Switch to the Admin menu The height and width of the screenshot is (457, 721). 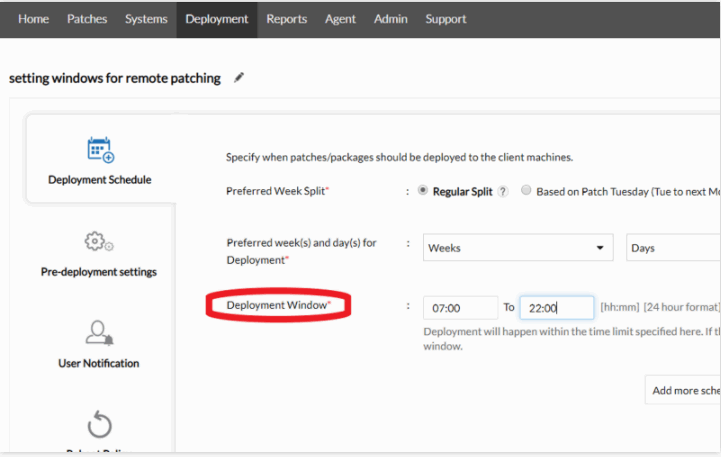(x=390, y=19)
